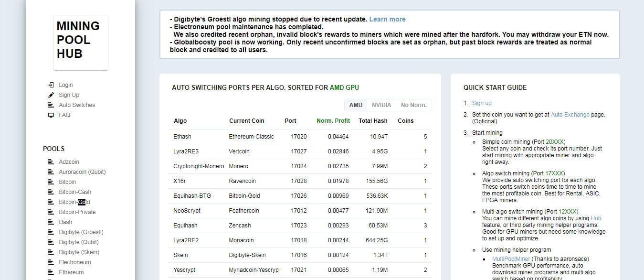This screenshot has width=644, height=280.
Task: Open the MultiPoolMiner link
Action: click(511, 259)
